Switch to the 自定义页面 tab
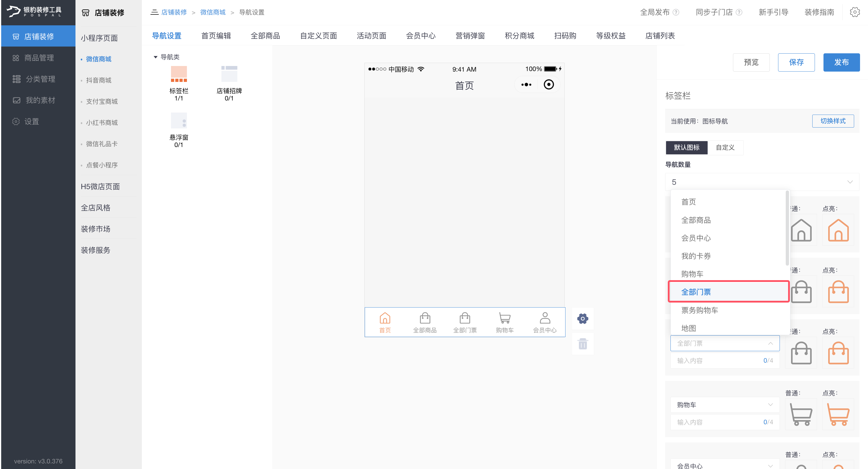 (x=318, y=36)
